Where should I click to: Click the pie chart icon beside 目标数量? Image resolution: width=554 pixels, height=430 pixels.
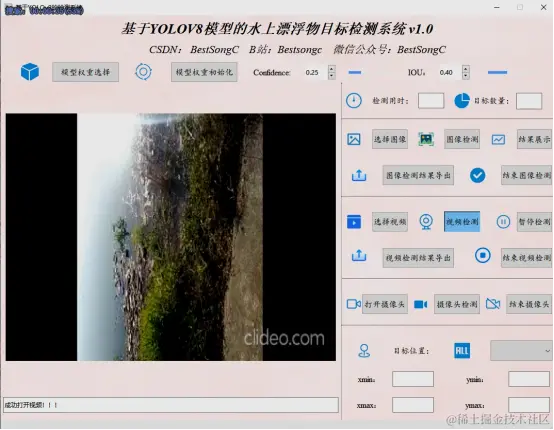coord(462,101)
